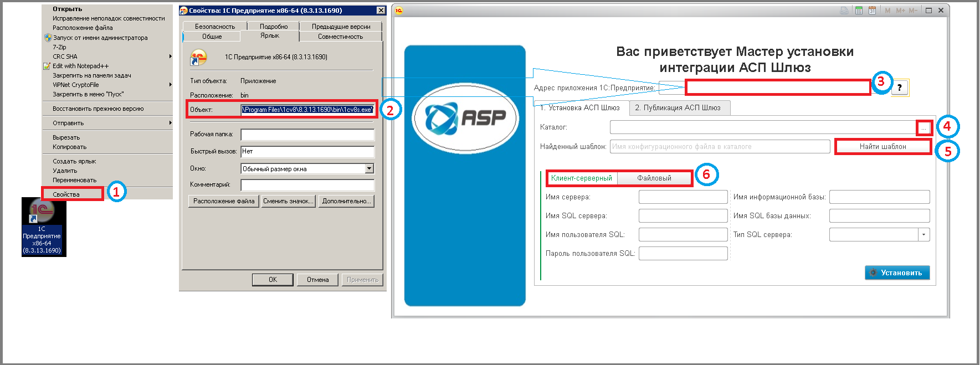
Task: Choose Edit with Notepad++
Action: [81, 66]
